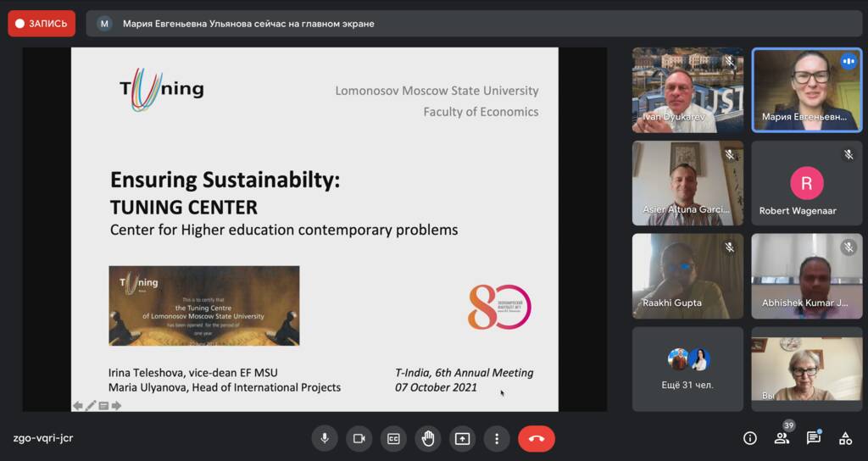This screenshot has width=868, height=461.
Task: Select Мария Евгеньевна's video tile
Action: pyautogui.click(x=807, y=90)
